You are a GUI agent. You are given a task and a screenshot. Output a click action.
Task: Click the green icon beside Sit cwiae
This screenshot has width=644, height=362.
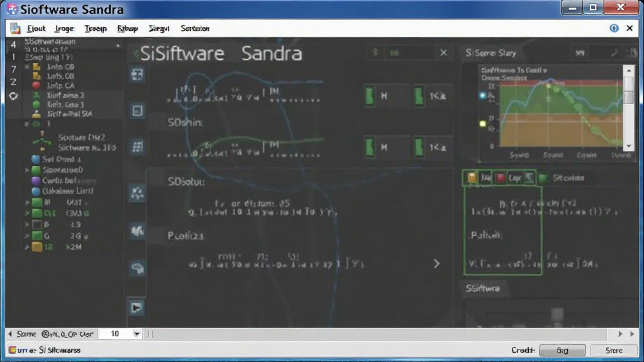[x=543, y=178]
